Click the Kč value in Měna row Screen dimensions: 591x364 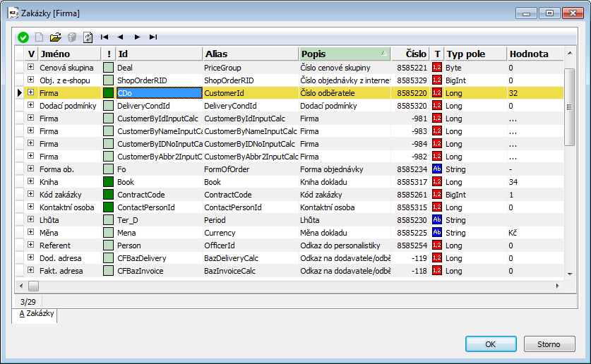[513, 233]
